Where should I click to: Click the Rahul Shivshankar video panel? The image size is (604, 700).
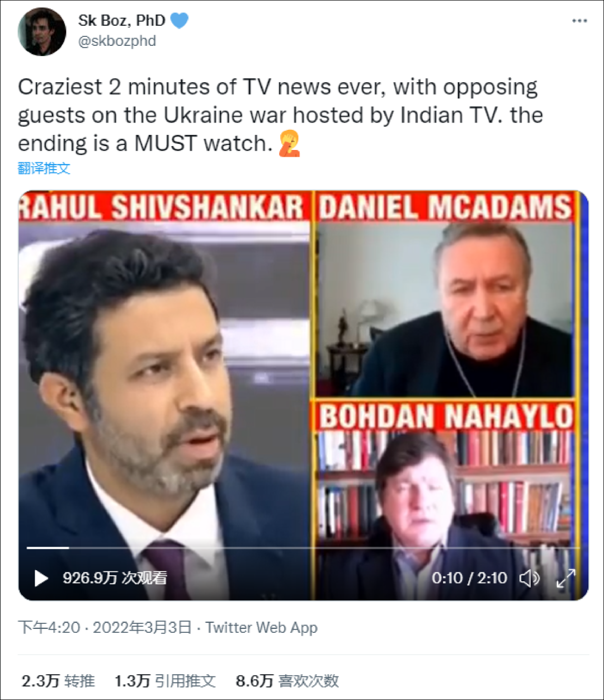point(164,395)
